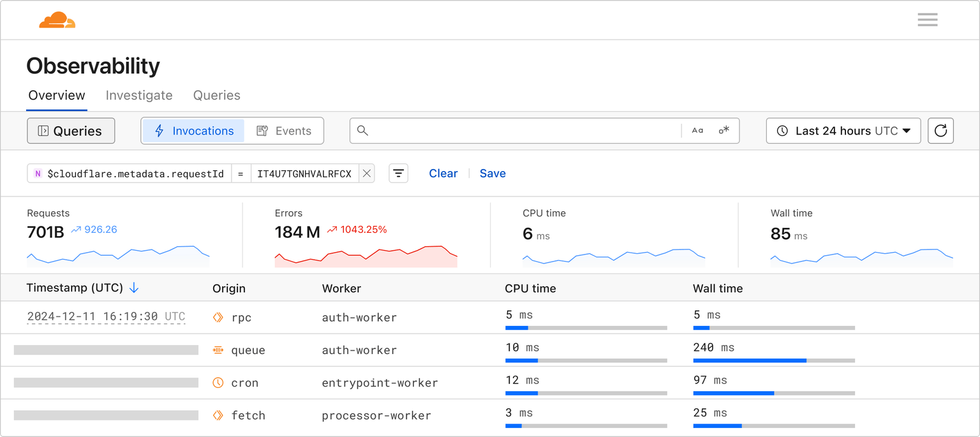Click the queue origin icon
The image size is (980, 437).
(x=219, y=350)
